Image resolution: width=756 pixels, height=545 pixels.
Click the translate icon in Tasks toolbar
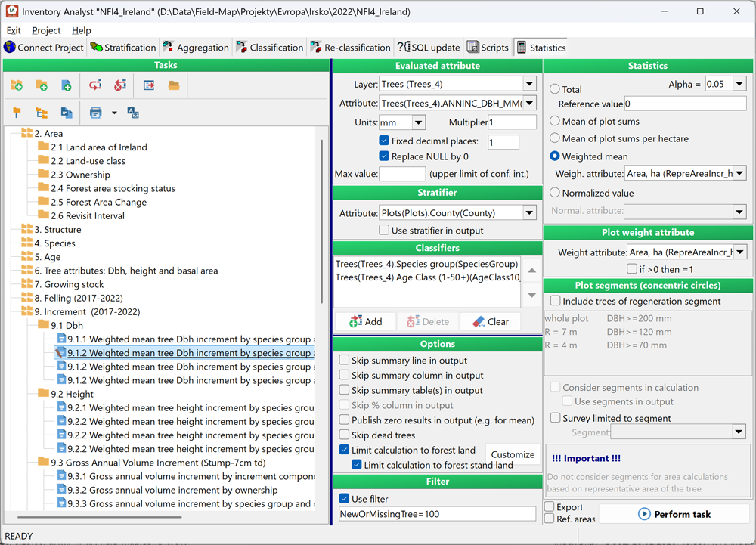tap(133, 113)
